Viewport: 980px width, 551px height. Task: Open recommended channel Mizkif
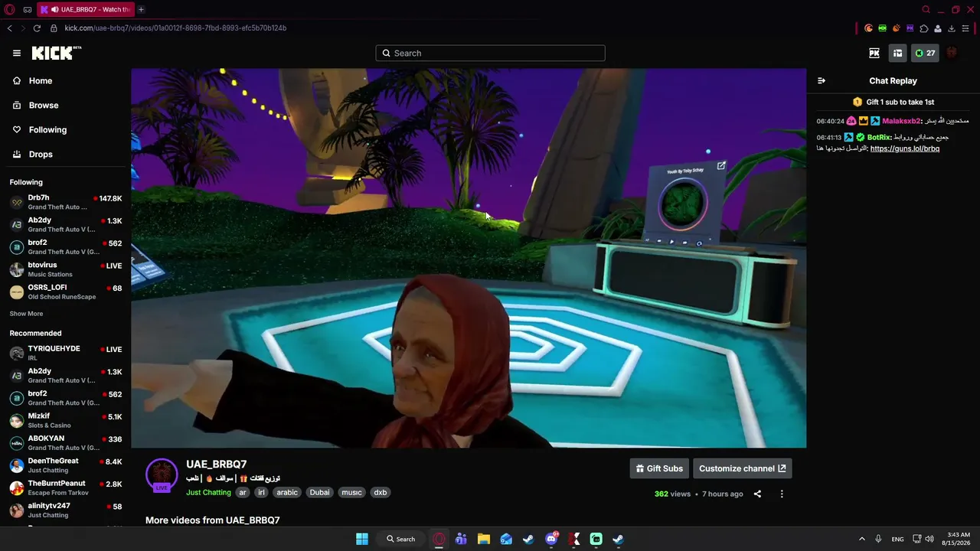tap(65, 420)
